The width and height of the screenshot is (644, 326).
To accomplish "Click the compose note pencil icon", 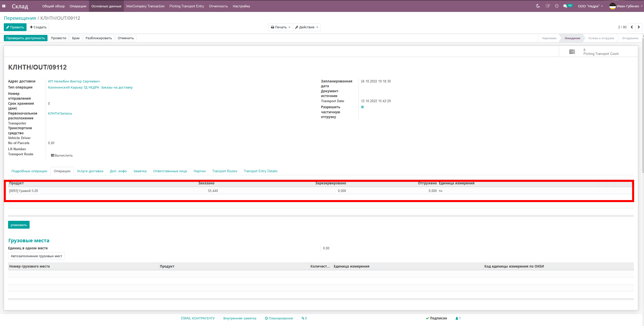I will pyautogui.click(x=548, y=6).
